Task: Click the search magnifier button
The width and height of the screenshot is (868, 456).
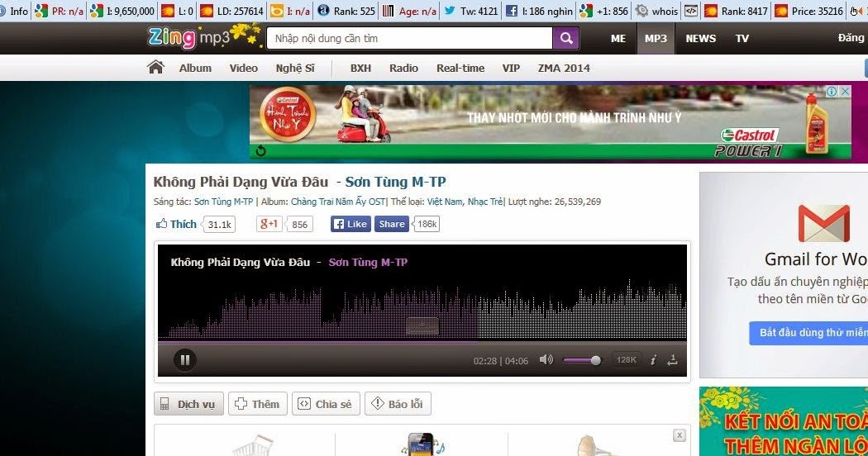Action: pyautogui.click(x=565, y=38)
